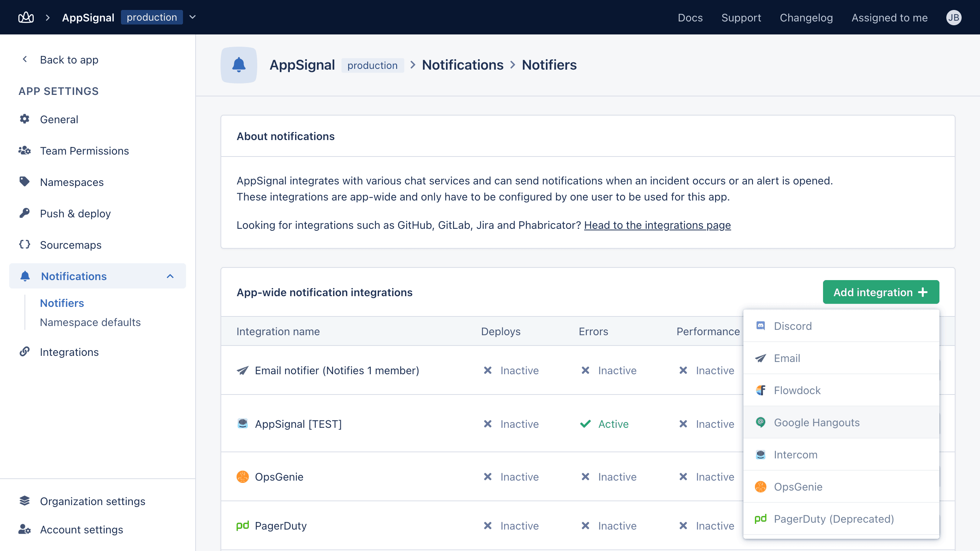The height and width of the screenshot is (551, 980).
Task: Select Notifiers sub-item in sidebar
Action: 62,303
